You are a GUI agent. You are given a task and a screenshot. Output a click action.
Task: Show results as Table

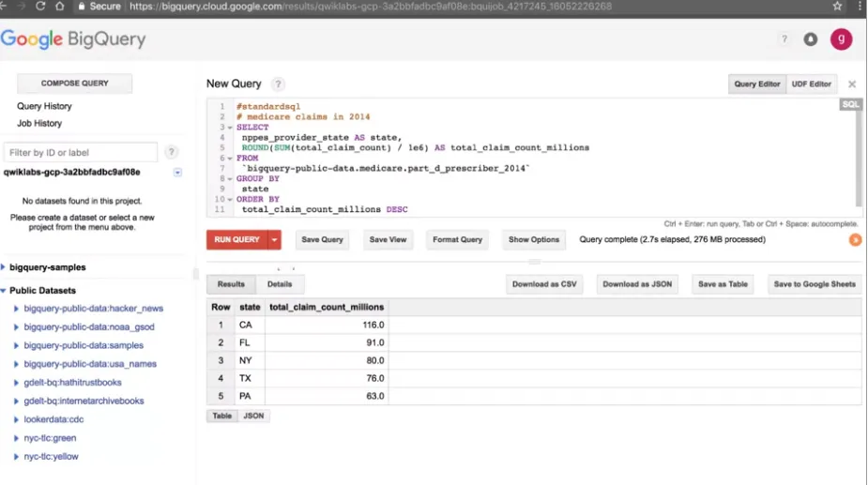tap(222, 416)
